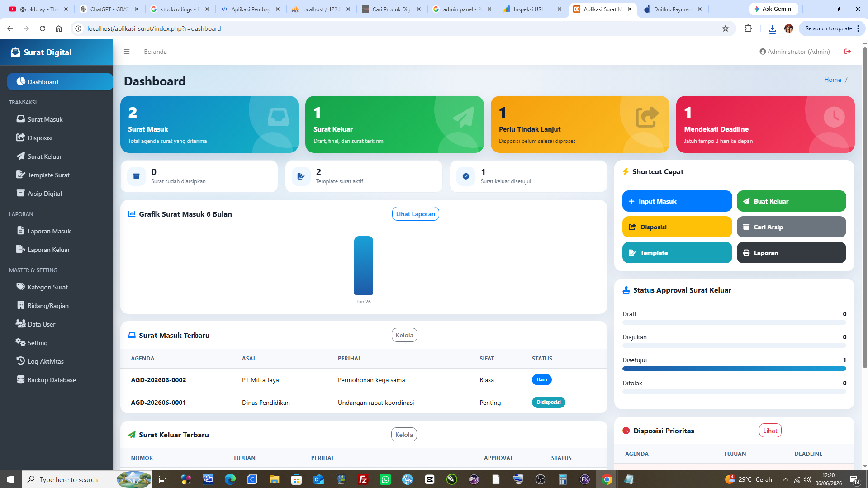868x488 pixels.
Task: Click the teal Template shortcut button
Action: pos(677,253)
